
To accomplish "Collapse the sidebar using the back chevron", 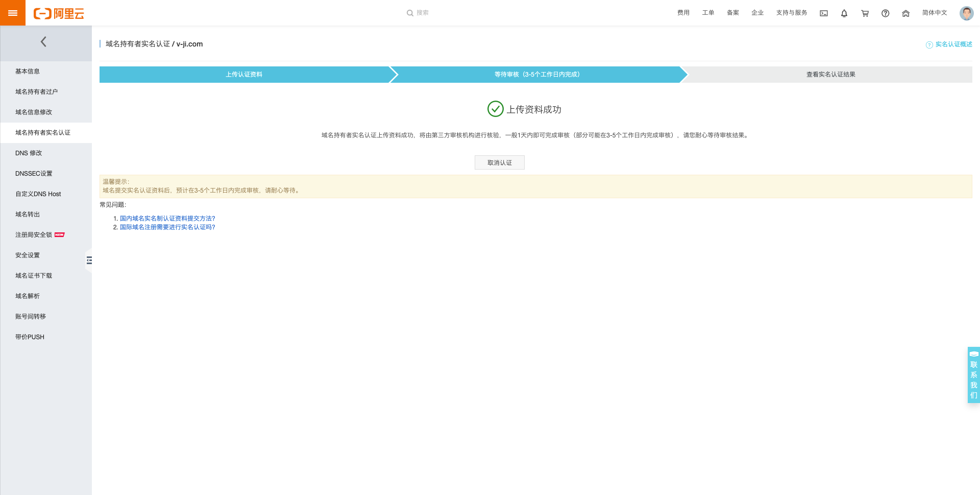I will pyautogui.click(x=44, y=42).
